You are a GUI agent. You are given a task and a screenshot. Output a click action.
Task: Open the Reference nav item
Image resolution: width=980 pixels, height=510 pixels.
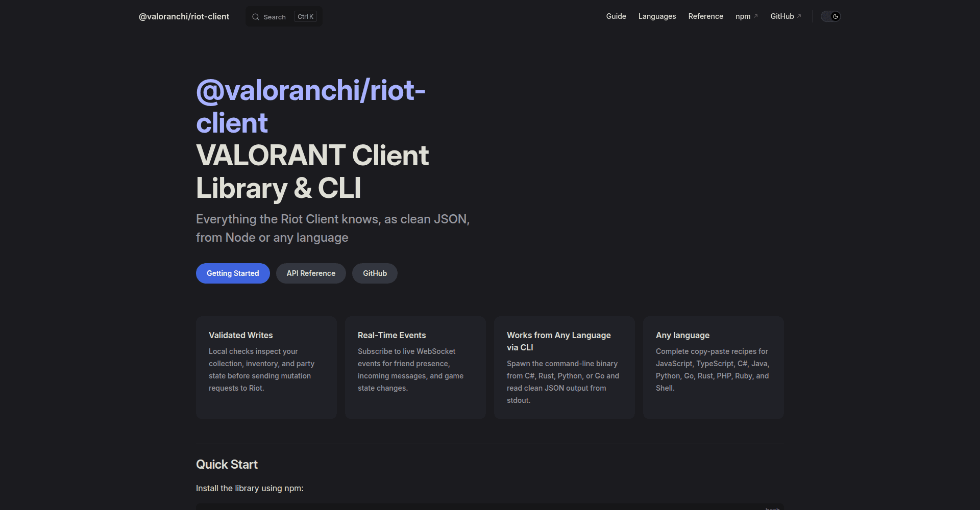point(705,16)
